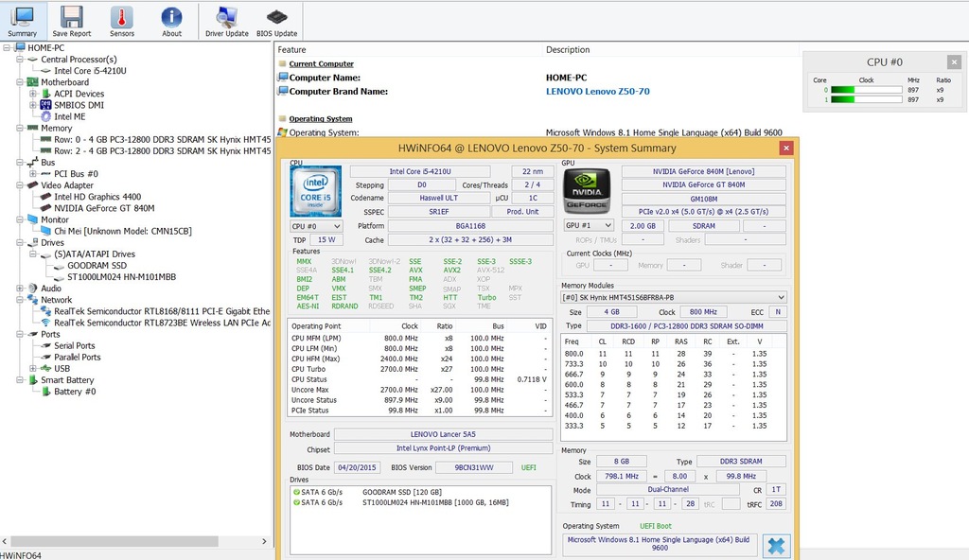Viewport: 969px width, 560px height.
Task: Click the SR1EF SSPEC field
Action: [x=439, y=211]
